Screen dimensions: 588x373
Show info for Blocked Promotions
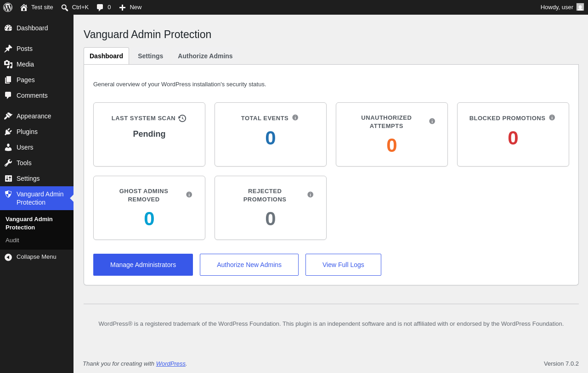pos(552,117)
